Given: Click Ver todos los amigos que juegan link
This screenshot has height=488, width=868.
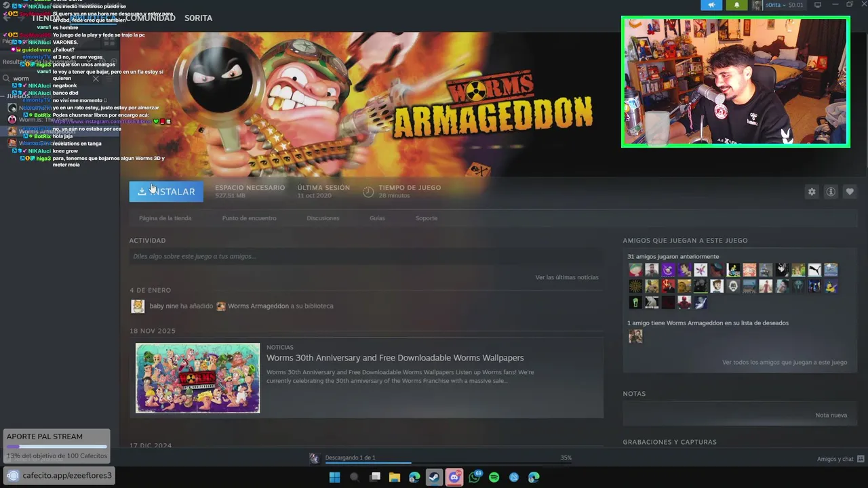Looking at the screenshot, I should coord(785,363).
